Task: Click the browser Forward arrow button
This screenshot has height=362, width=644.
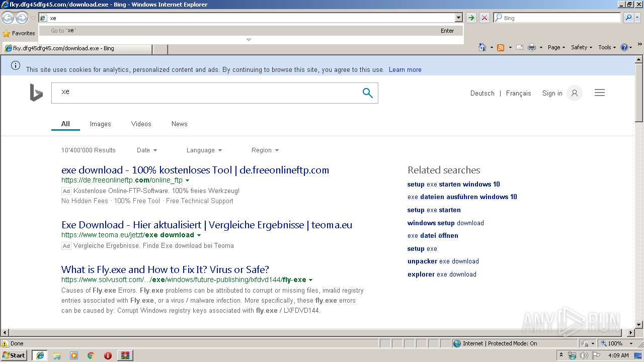Action: point(22,18)
